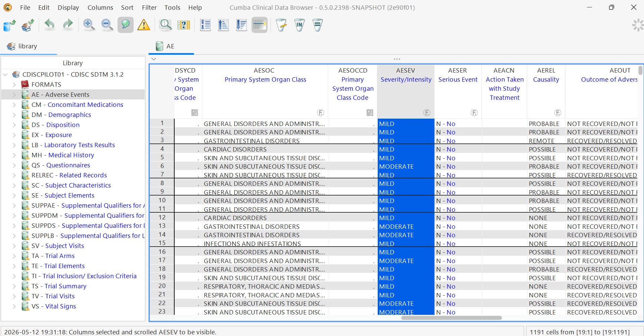644x336 pixels.
Task: Click the FORMATS catalog icon
Action: [x=25, y=84]
